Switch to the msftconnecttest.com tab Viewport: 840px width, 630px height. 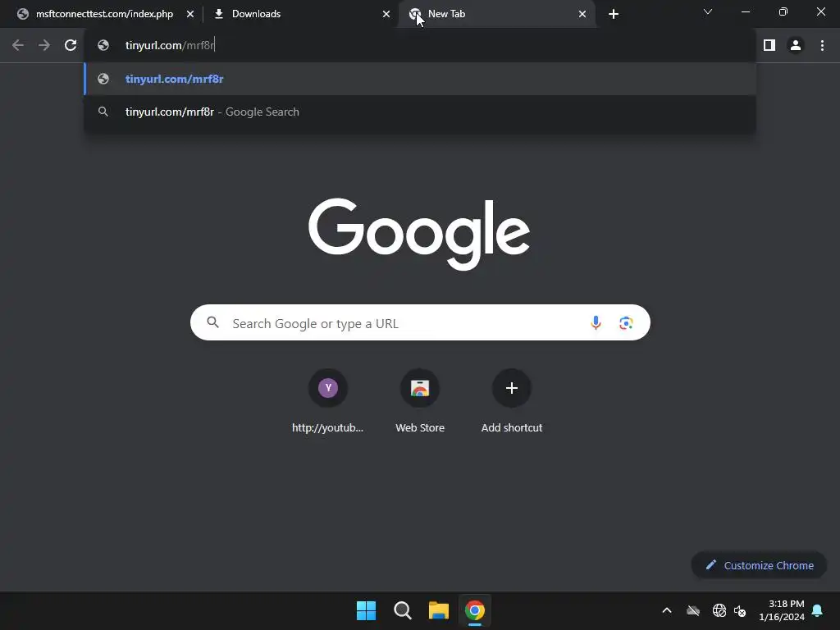tap(104, 14)
